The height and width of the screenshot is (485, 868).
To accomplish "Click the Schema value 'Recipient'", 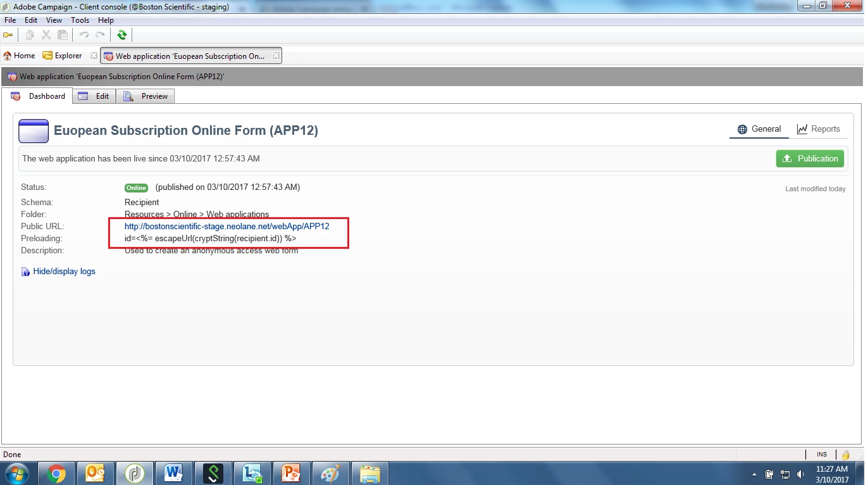I will click(x=142, y=202).
